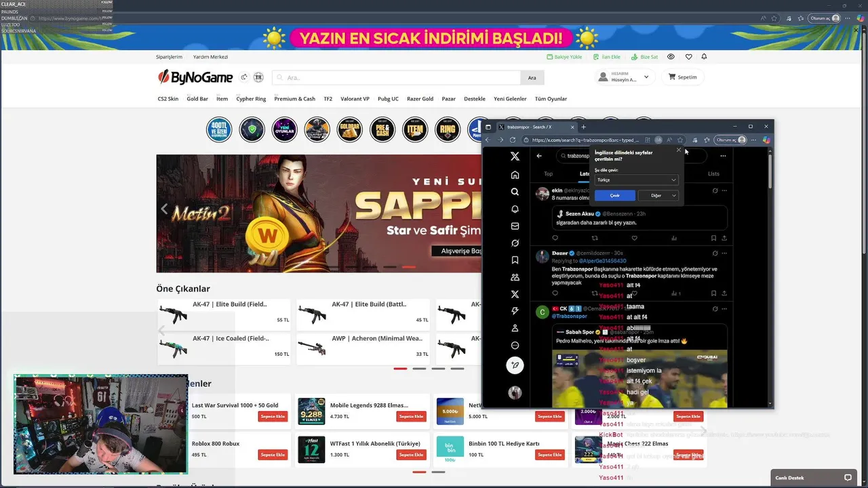This screenshot has height=488, width=868.
Task: Expand Türkçe language dropdown in translate popup
Action: pyautogui.click(x=636, y=180)
